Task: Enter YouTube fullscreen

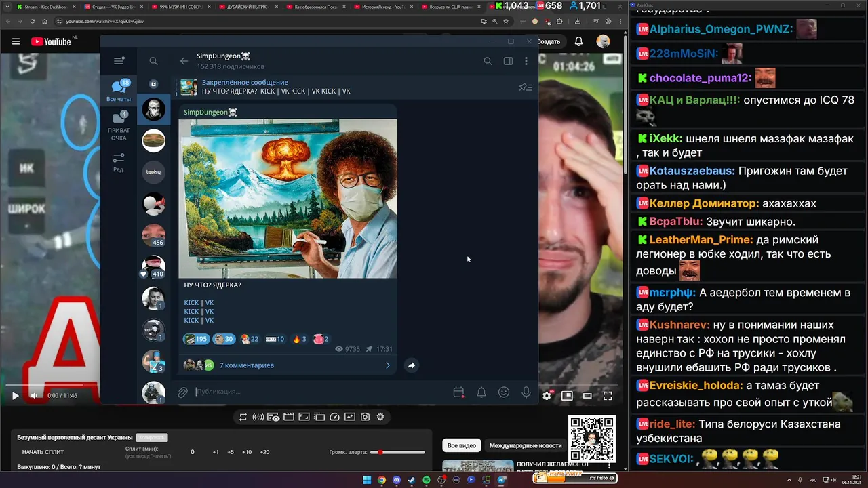Action: [x=608, y=396]
